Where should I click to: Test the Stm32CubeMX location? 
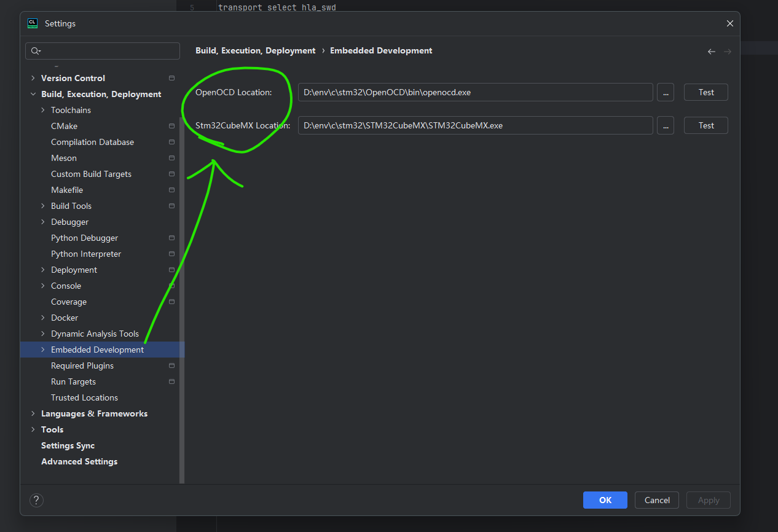pyautogui.click(x=706, y=125)
